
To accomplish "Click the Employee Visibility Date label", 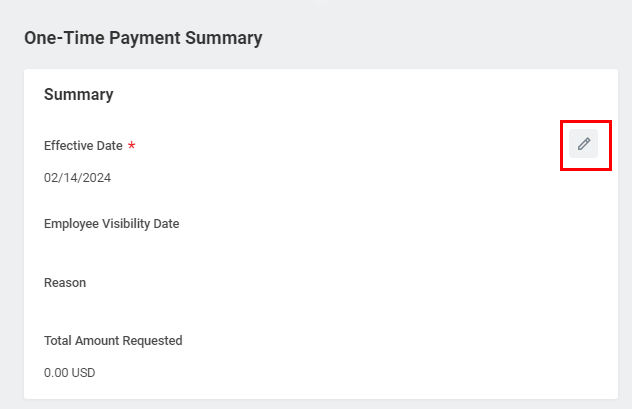I will click(111, 224).
